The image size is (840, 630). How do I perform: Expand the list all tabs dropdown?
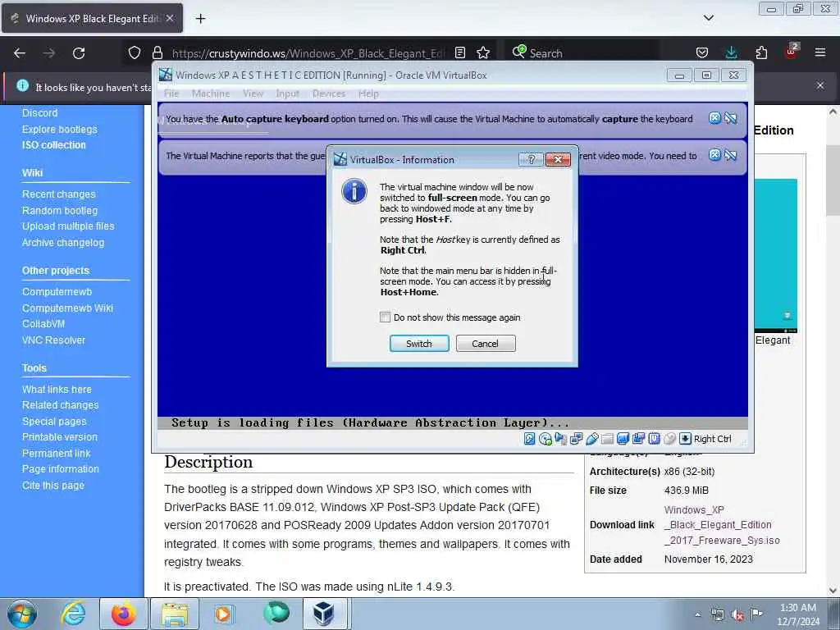(x=708, y=18)
